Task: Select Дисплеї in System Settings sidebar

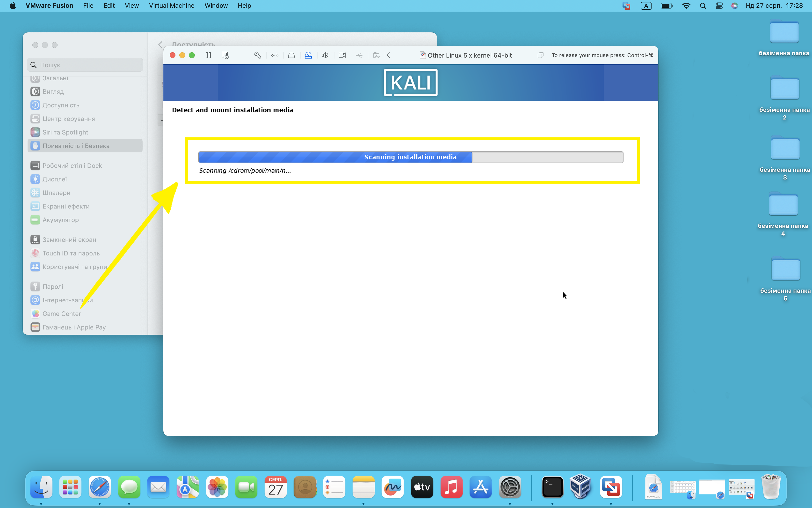Action: [85, 179]
